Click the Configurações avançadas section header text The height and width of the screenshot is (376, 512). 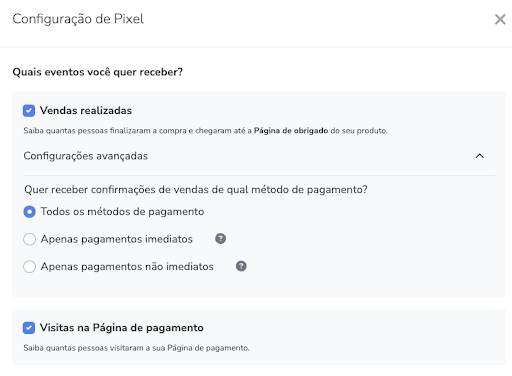tap(86, 156)
